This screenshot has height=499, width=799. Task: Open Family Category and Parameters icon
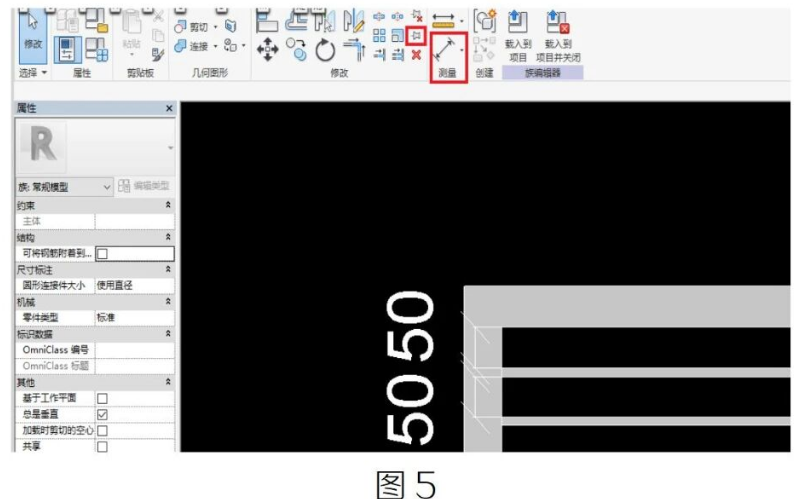click(96, 21)
